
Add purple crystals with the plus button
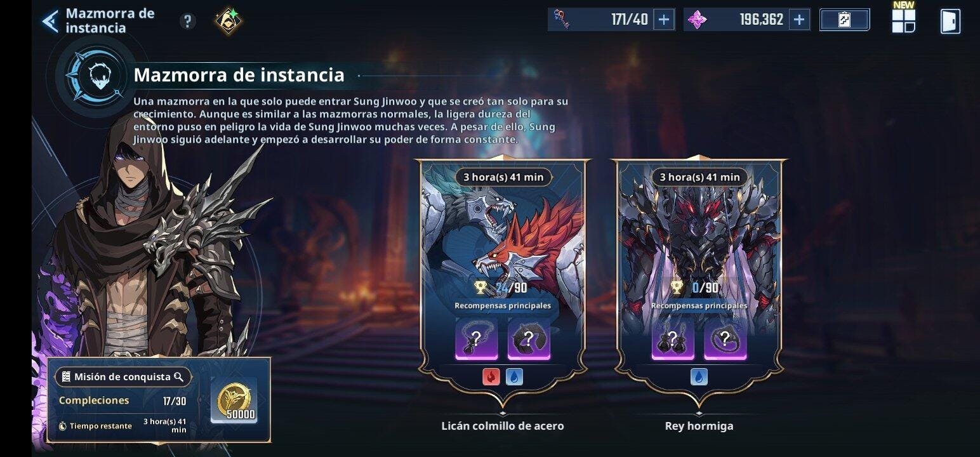point(799,20)
